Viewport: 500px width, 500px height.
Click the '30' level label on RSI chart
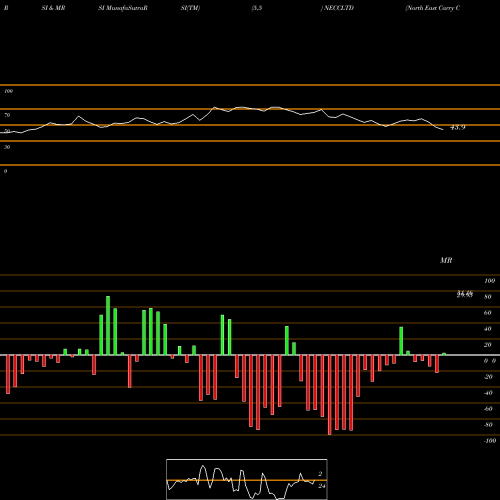[7, 147]
